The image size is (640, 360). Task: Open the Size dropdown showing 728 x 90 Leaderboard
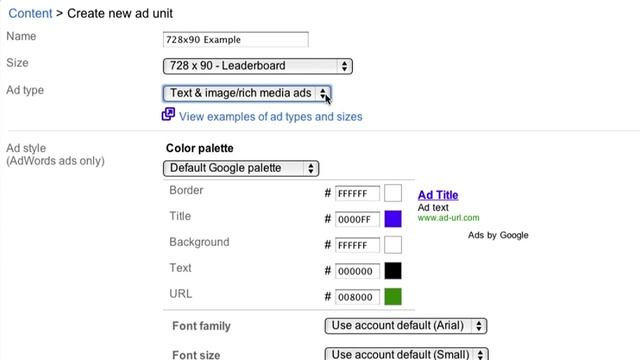click(x=258, y=66)
